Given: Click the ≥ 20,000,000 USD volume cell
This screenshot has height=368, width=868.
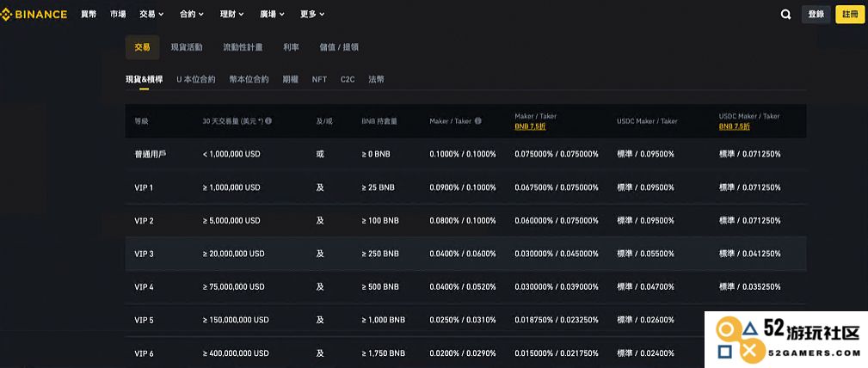Looking at the screenshot, I should [234, 254].
